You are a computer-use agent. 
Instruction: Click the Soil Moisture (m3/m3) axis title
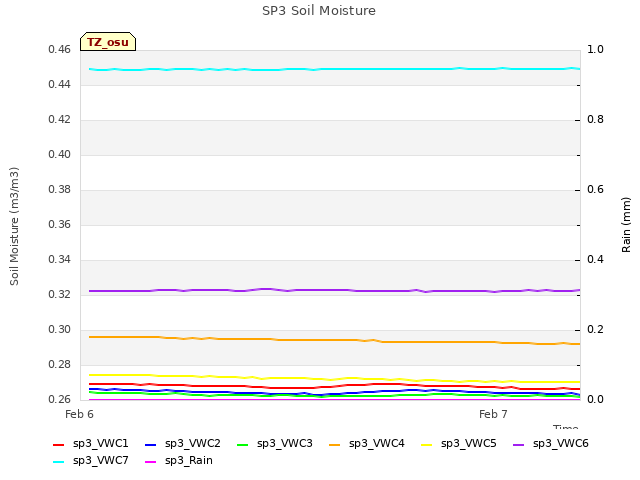(14, 226)
